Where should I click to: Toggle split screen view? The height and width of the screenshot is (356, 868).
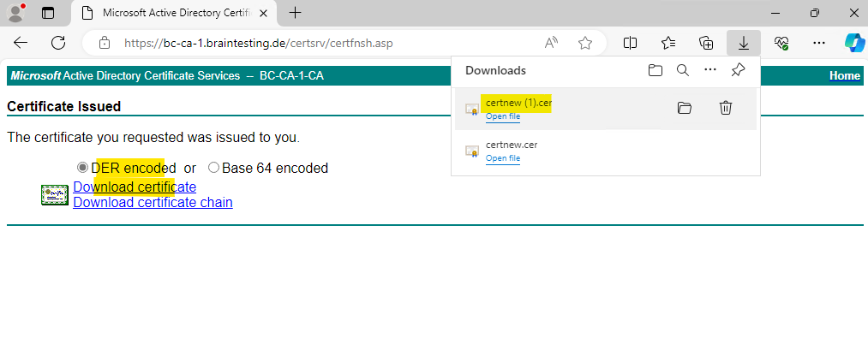tap(630, 43)
